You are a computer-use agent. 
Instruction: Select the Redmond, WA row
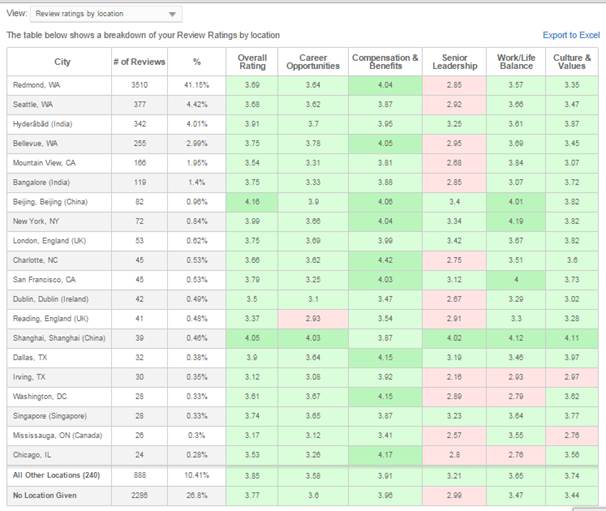pyautogui.click(x=303, y=85)
